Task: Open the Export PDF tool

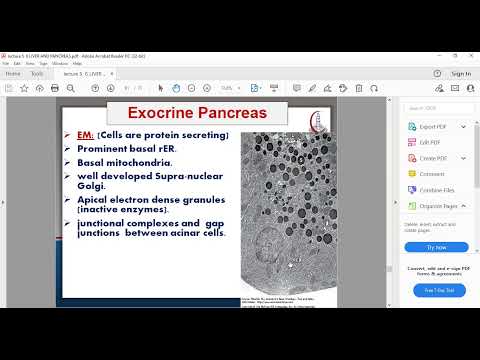Action: click(432, 127)
